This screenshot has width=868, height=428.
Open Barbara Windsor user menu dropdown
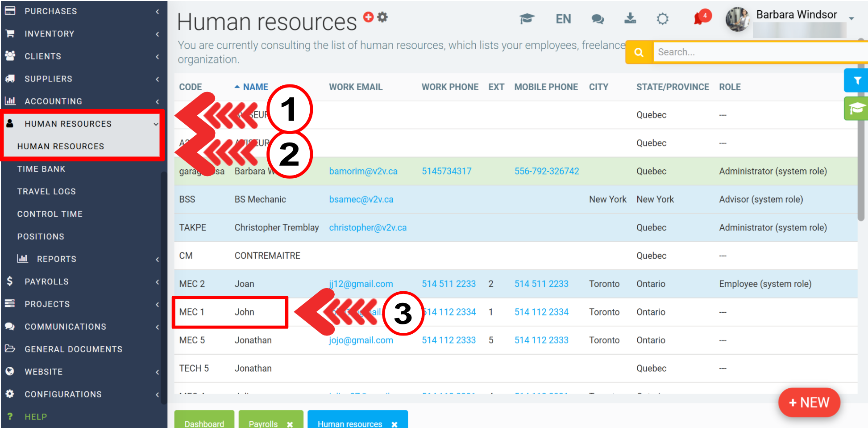tap(851, 19)
